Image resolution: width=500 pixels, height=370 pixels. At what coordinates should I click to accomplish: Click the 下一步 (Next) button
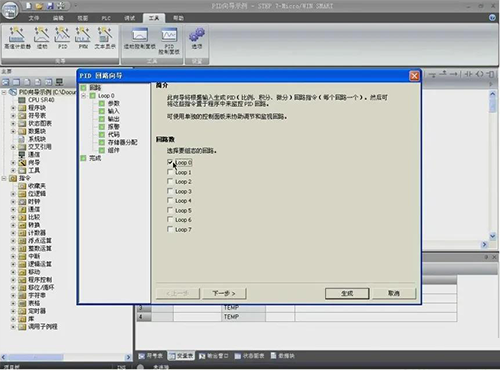pyautogui.click(x=224, y=293)
